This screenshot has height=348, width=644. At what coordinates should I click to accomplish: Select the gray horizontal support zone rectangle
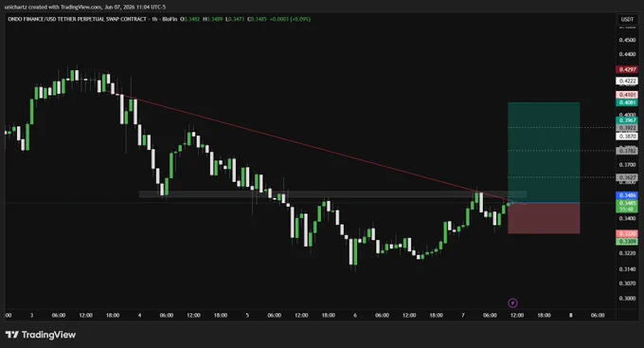[x=332, y=194]
